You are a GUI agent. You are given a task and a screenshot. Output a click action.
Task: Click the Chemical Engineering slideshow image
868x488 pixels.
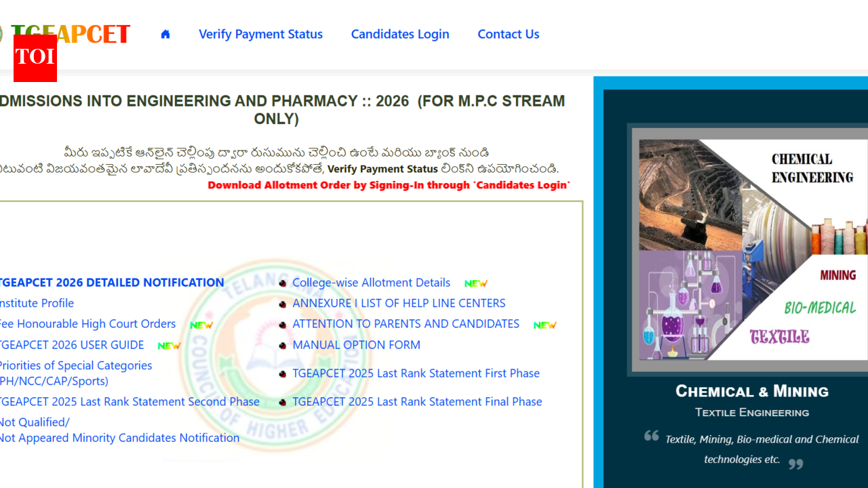coord(749,249)
